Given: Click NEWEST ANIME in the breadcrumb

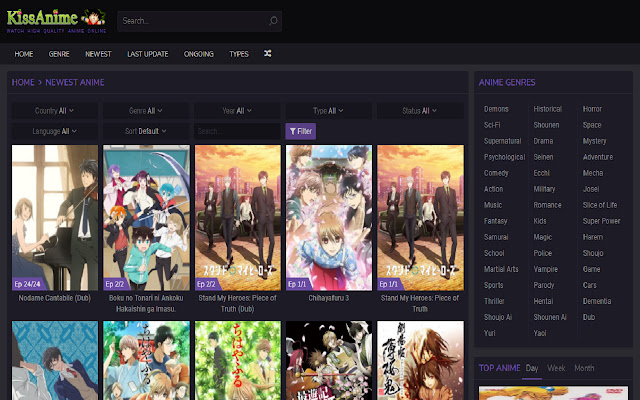Looking at the screenshot, I should [x=75, y=82].
